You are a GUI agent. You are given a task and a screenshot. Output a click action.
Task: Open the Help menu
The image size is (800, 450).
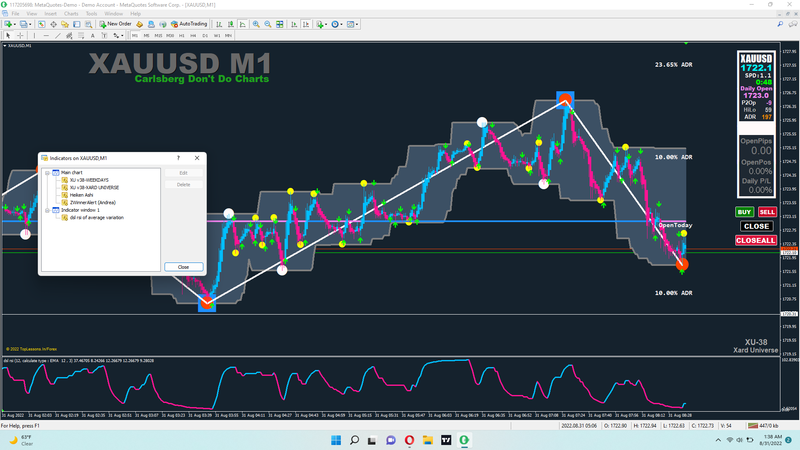pyautogui.click(x=135, y=14)
